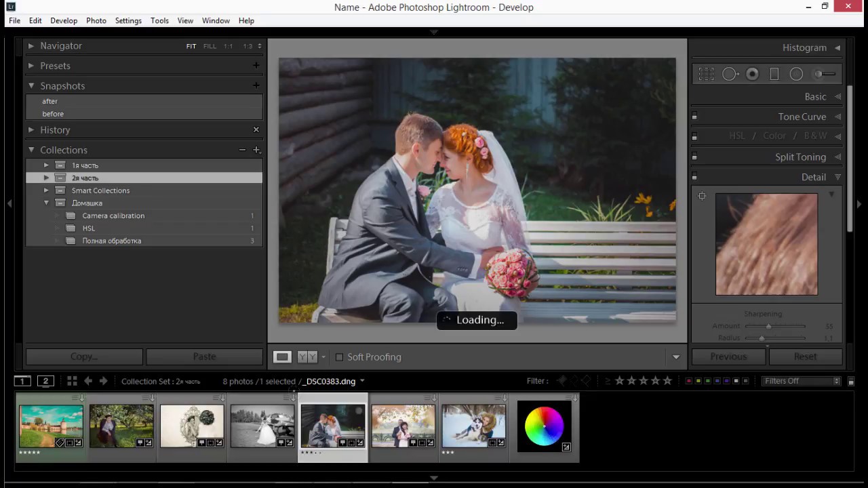
Task: Filter photos by red color label
Action: (x=689, y=381)
